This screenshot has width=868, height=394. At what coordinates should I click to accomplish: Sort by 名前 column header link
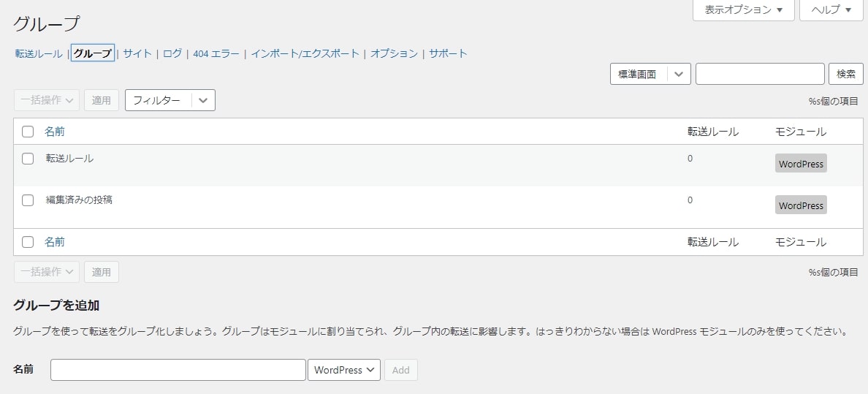pyautogui.click(x=54, y=132)
